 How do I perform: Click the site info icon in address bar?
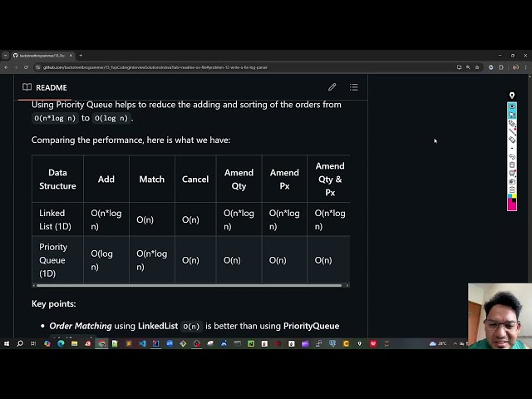[38, 67]
